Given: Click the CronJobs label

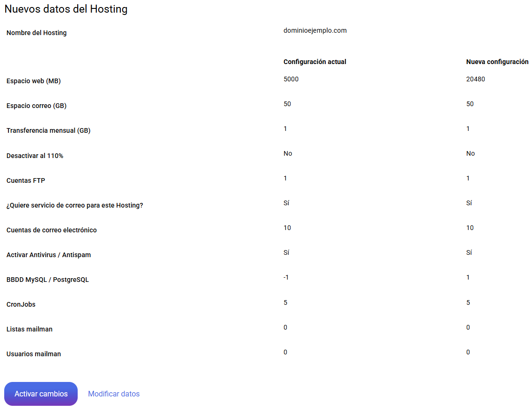Looking at the screenshot, I should pos(21,304).
